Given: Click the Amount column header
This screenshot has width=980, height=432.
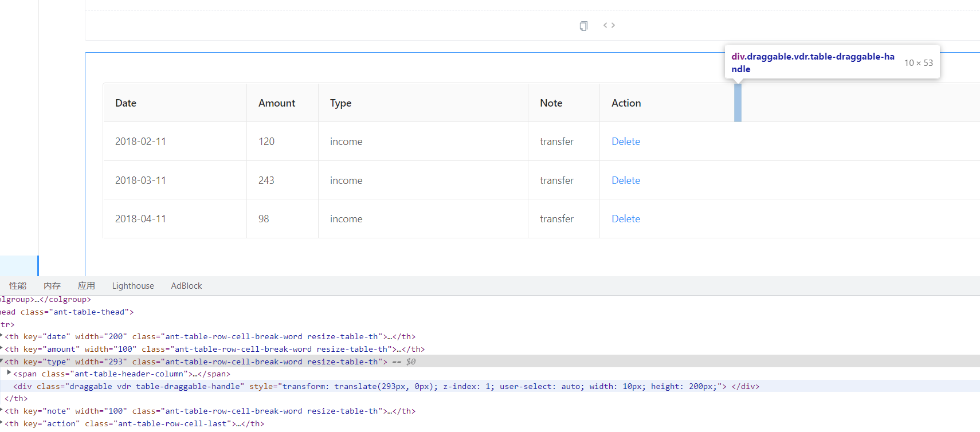Looking at the screenshot, I should (x=277, y=103).
